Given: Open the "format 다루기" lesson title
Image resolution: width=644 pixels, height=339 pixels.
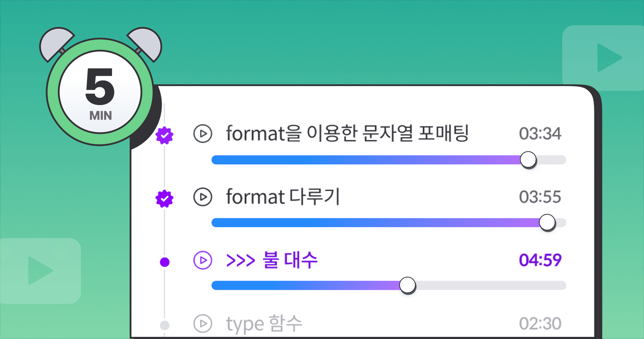Looking at the screenshot, I should pos(283,197).
